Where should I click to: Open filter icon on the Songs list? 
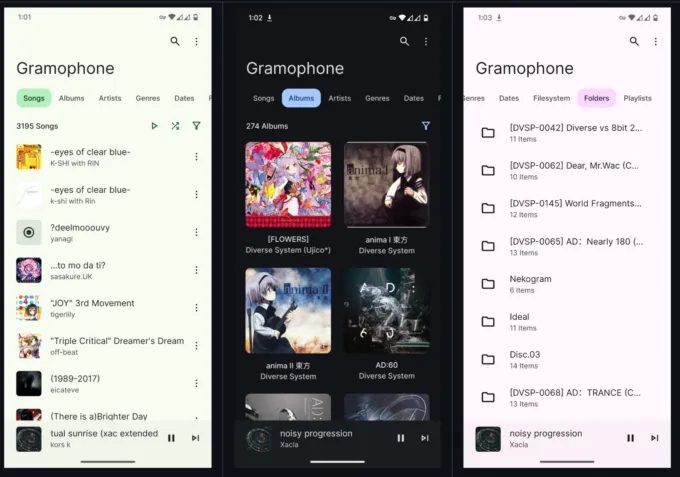point(196,126)
